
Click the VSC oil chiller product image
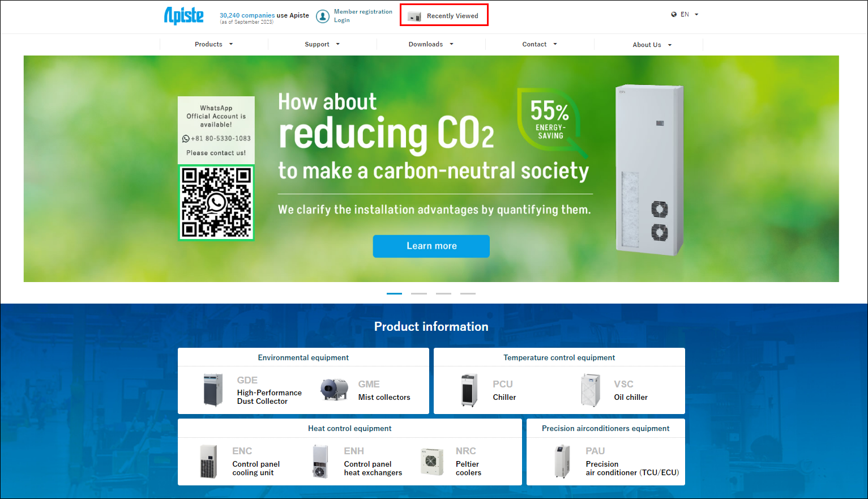pyautogui.click(x=591, y=390)
